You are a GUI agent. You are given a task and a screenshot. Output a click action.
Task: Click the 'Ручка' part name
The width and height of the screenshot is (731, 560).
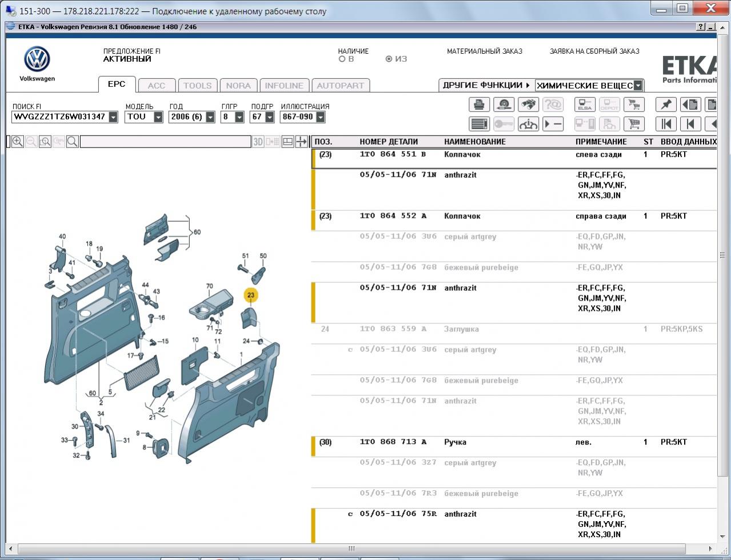[x=456, y=443]
